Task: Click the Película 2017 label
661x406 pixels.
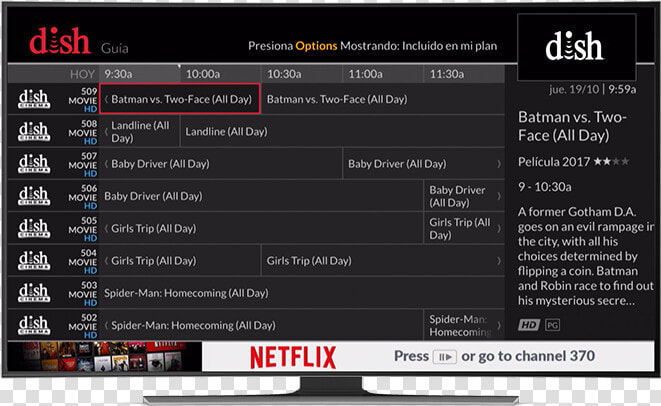Action: 554,162
